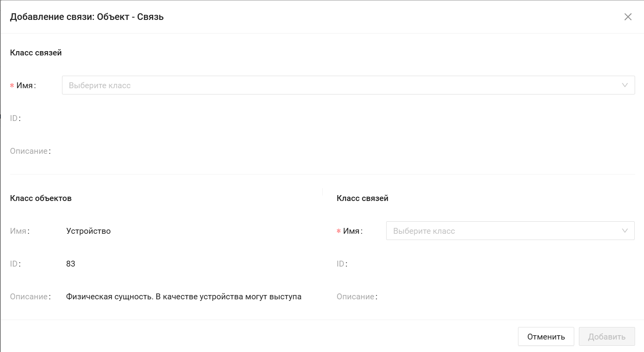644x352 pixels.
Task: Open the Выберите класс dropdown beside Класс объектов
Action: [503, 231]
